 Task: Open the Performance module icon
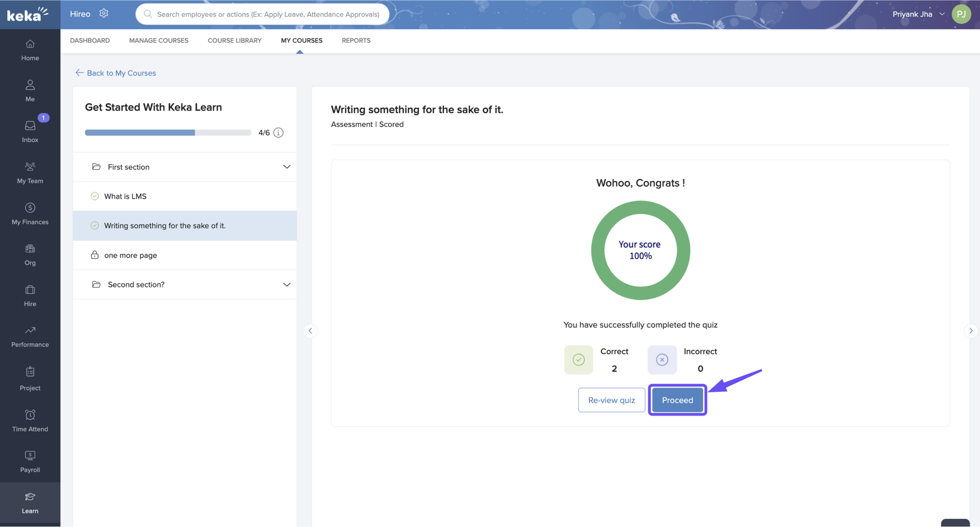pyautogui.click(x=30, y=331)
